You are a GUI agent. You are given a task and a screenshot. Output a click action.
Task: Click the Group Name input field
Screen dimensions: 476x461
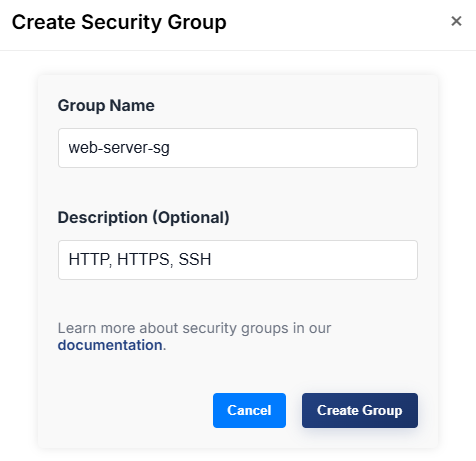click(x=238, y=148)
